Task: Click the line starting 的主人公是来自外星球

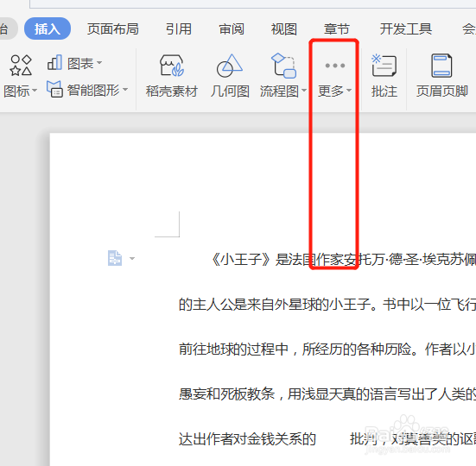Action: pos(327,305)
